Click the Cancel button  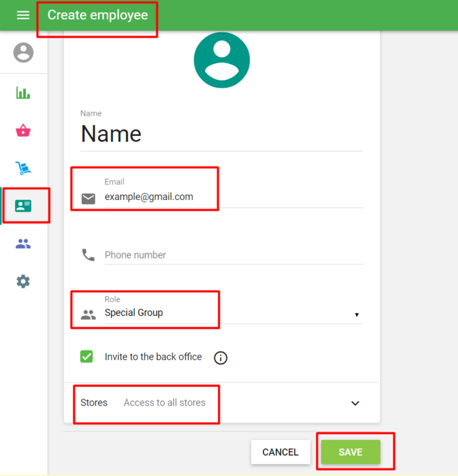[280, 453]
